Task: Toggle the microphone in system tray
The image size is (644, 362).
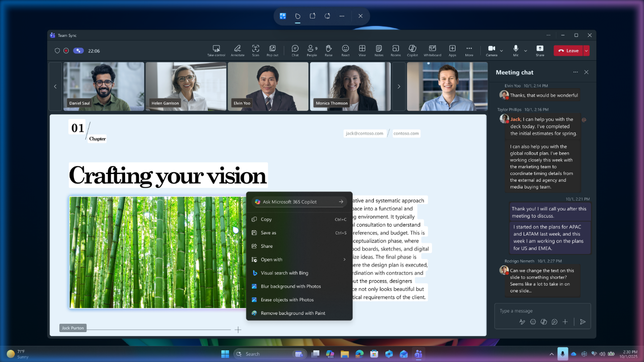Action: pyautogui.click(x=562, y=354)
